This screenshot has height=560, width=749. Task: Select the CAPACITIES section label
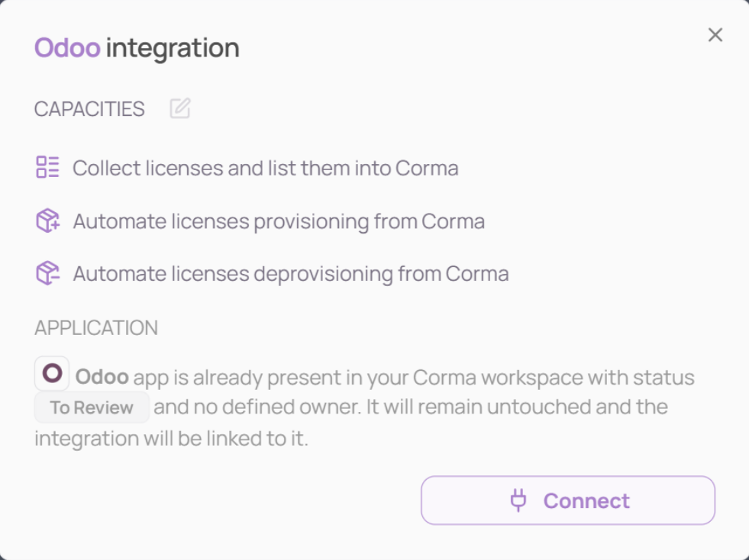coord(89,109)
